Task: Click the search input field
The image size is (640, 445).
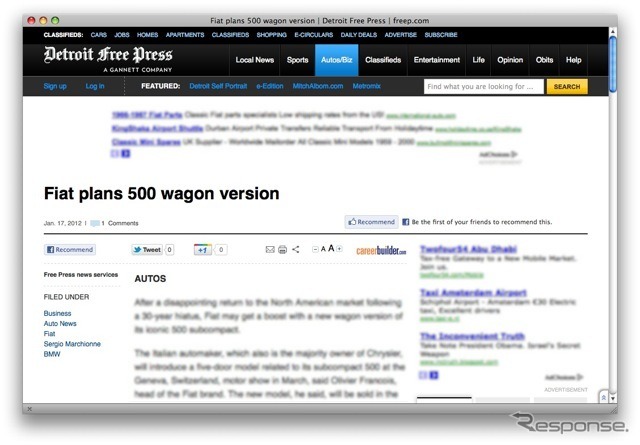Action: (x=484, y=87)
